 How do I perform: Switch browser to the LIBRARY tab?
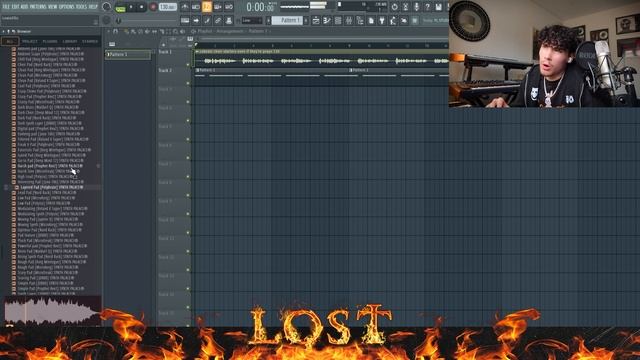(70, 41)
